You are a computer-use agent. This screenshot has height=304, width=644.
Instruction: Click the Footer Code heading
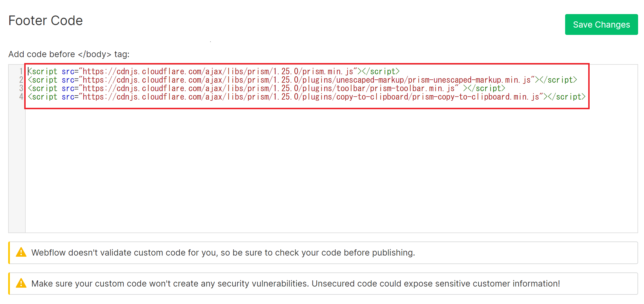[46, 21]
